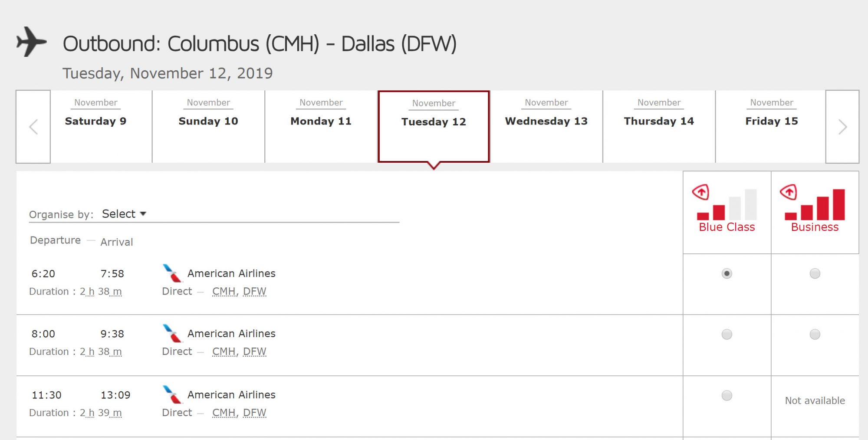
Task: Select Blue Class for the 11:30 flight
Action: (x=727, y=395)
